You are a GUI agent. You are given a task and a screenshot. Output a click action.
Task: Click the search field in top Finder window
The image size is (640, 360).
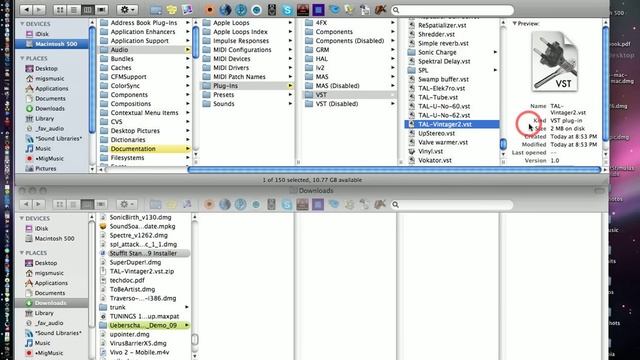pyautogui.click(x=452, y=10)
